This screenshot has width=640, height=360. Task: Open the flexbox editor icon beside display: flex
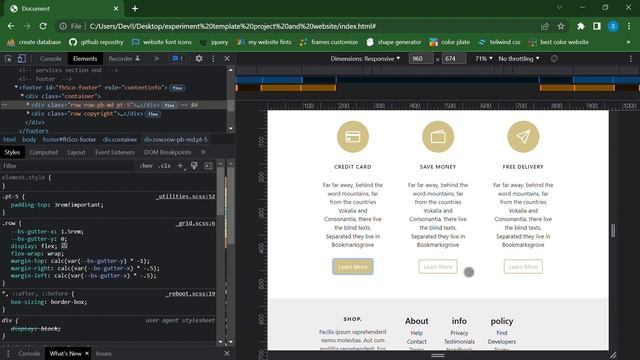[x=64, y=246]
